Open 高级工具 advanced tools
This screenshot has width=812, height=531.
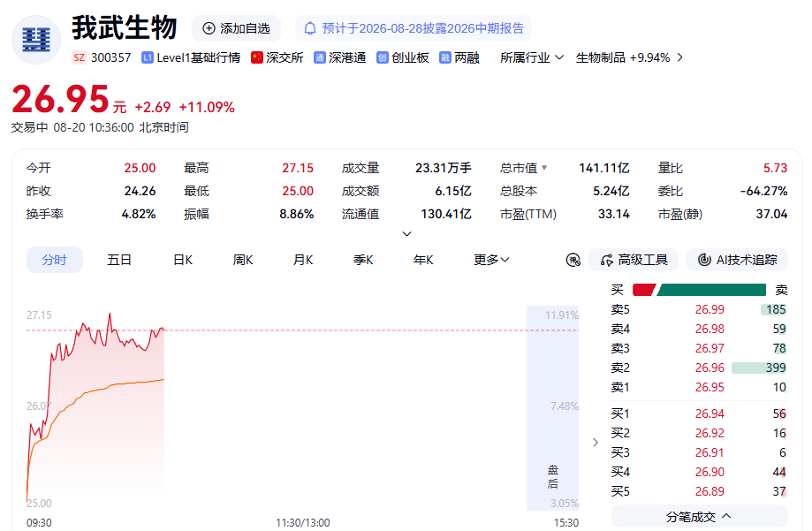[x=634, y=260]
